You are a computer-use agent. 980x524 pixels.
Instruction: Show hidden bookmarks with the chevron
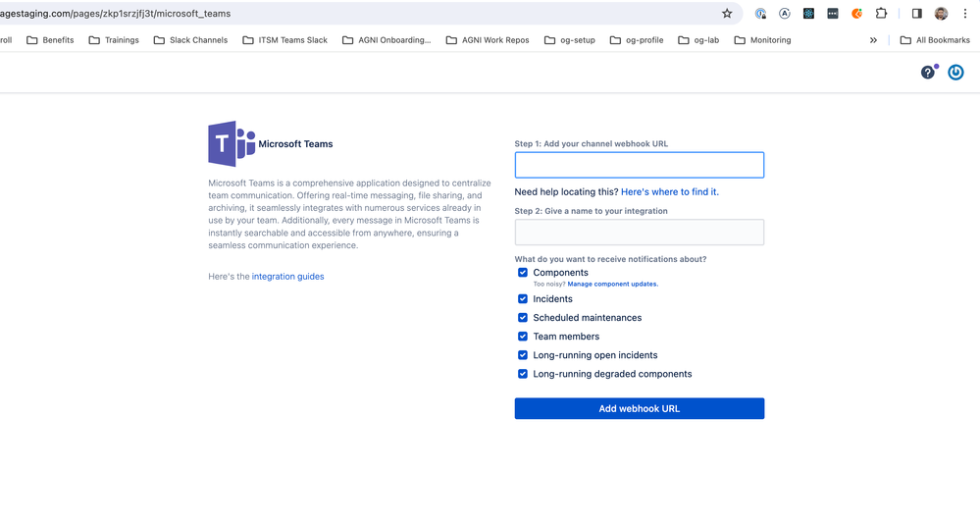(x=873, y=40)
